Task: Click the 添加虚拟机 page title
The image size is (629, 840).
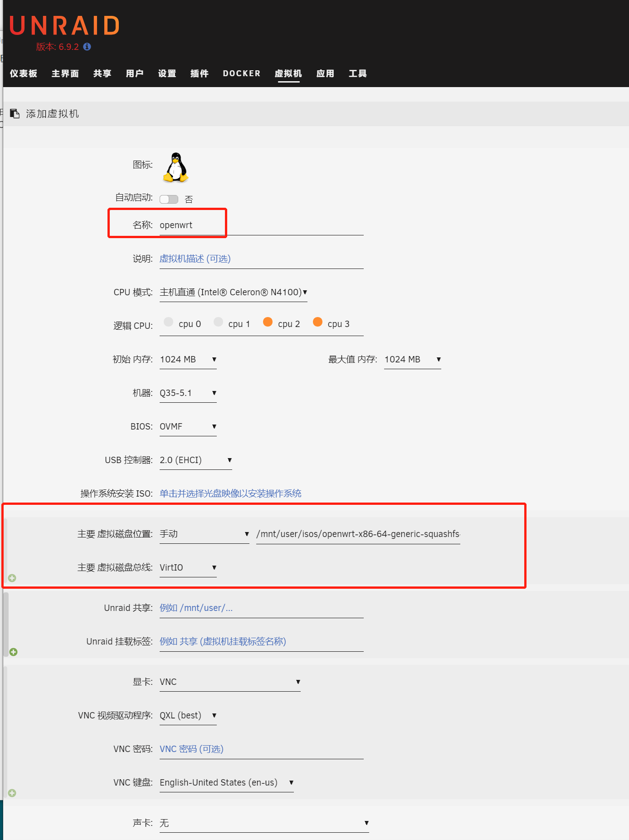Action: (52, 114)
